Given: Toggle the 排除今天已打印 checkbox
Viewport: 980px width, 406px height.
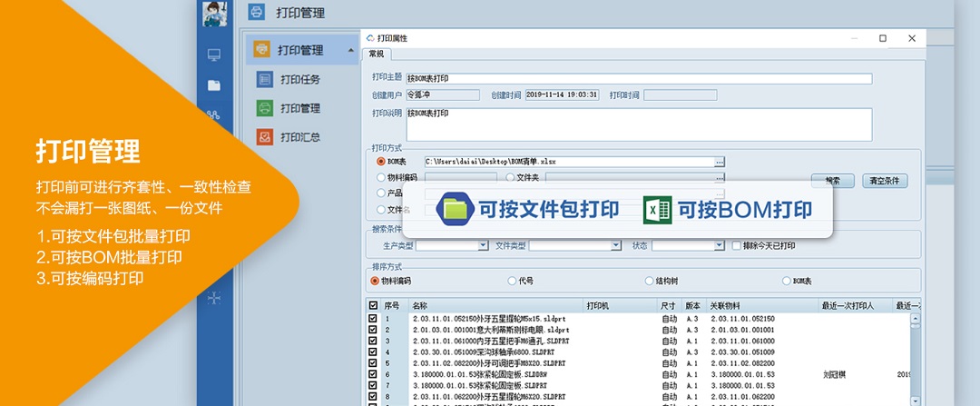Looking at the screenshot, I should click(x=736, y=246).
